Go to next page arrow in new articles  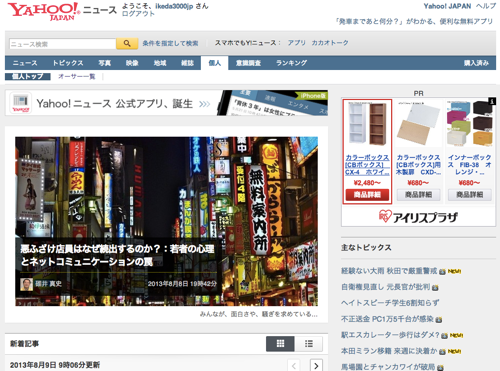coord(316,366)
